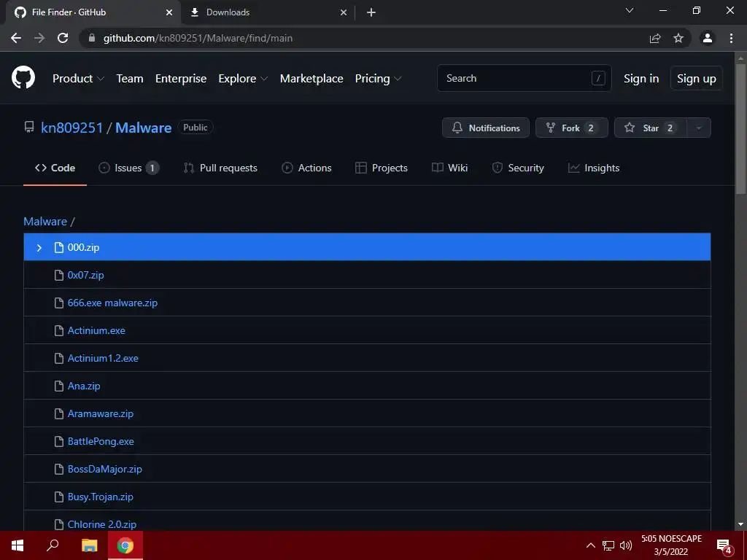Open Windows Start menu
The image size is (747, 560).
[x=18, y=545]
